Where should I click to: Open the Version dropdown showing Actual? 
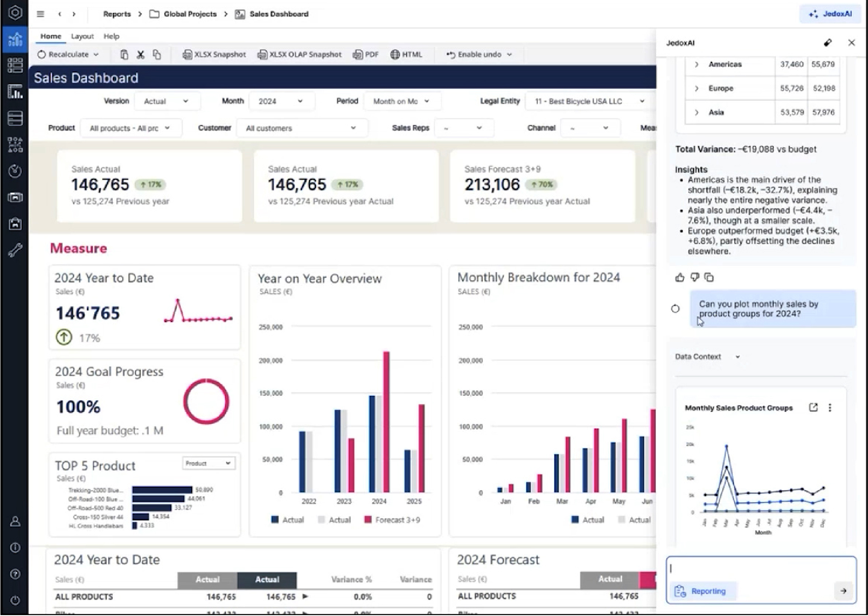point(167,101)
